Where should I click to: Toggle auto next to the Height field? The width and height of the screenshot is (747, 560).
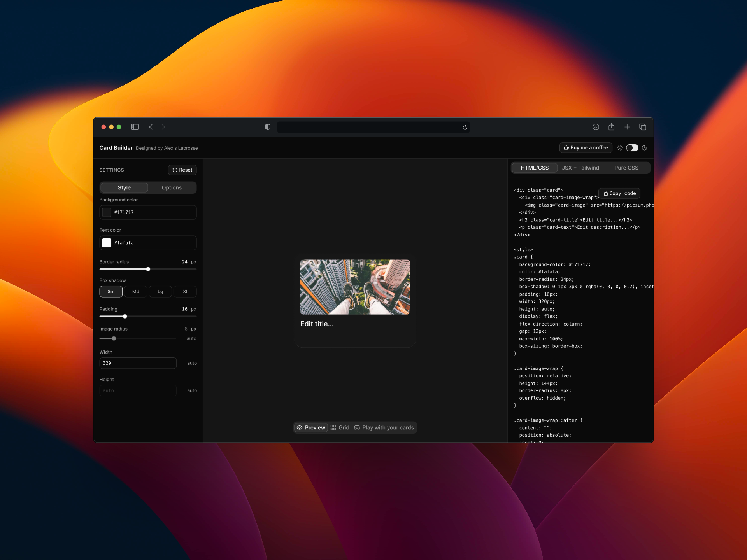tap(192, 391)
